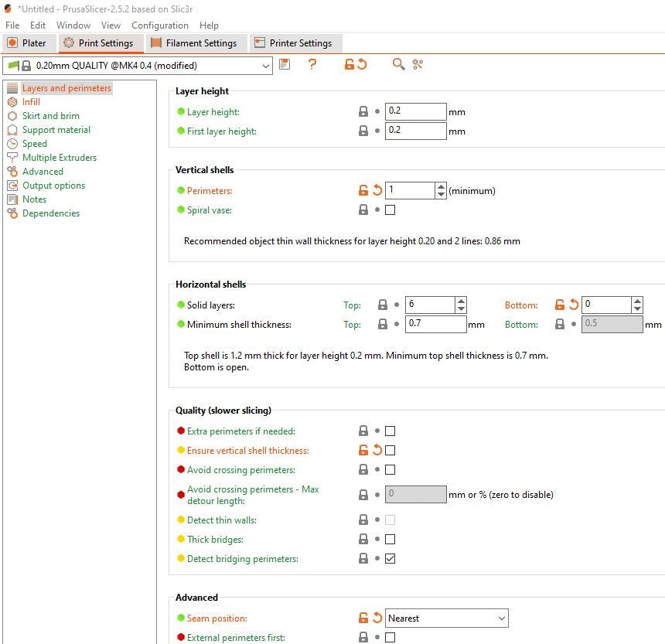Click the orange question mark help icon
The image size is (665, 644).
[x=312, y=64]
